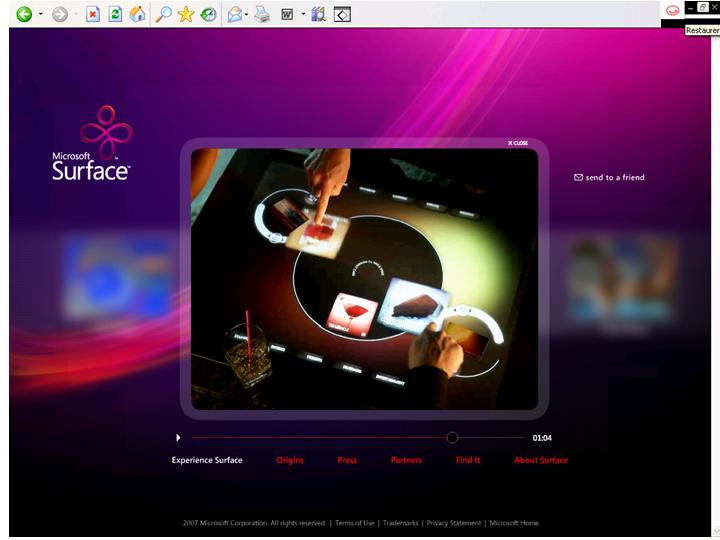Open the Mail envelope icon
This screenshot has width=720, height=540.
[x=235, y=14]
